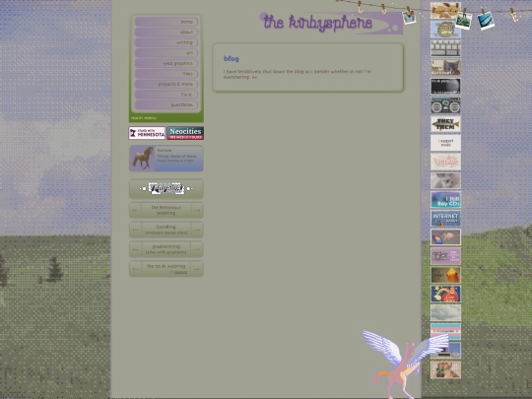The image size is (532, 399).
Task: Open the gradientring webring link
Action: click(166, 249)
